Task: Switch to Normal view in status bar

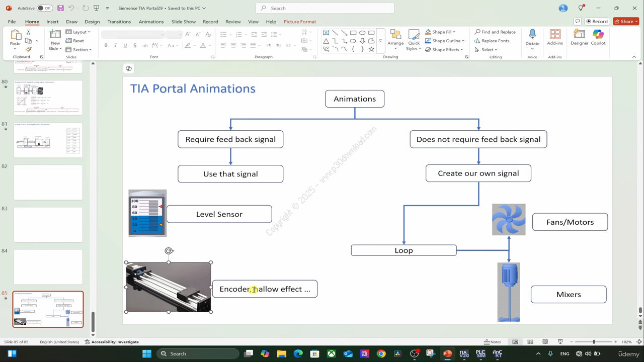Action: tap(515, 342)
